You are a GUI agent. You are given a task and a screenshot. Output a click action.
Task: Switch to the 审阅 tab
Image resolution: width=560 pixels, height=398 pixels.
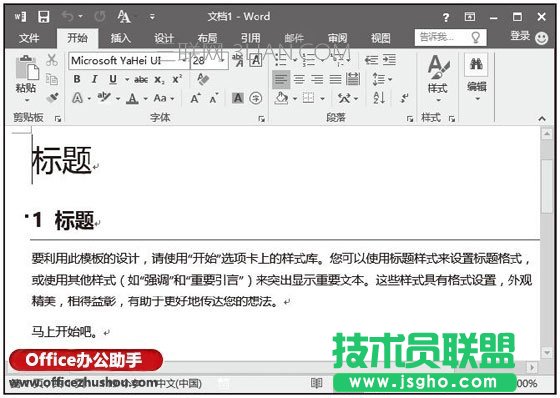[338, 38]
